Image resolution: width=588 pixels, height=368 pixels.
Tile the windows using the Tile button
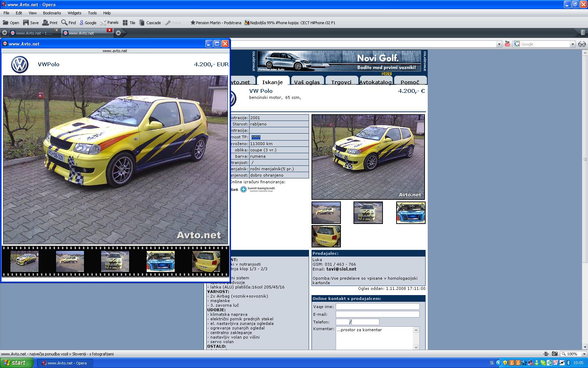[129, 23]
